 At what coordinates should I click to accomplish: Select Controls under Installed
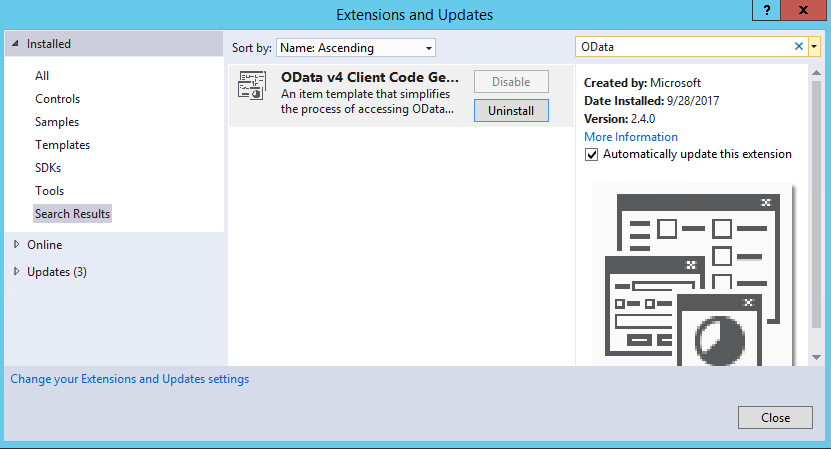[x=57, y=99]
